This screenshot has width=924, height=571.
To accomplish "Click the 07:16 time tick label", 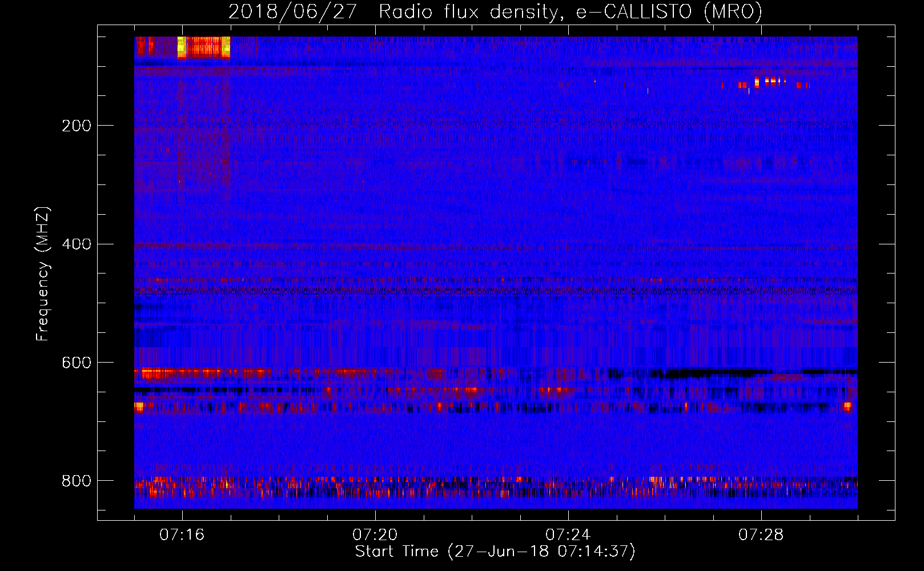I will (x=182, y=535).
